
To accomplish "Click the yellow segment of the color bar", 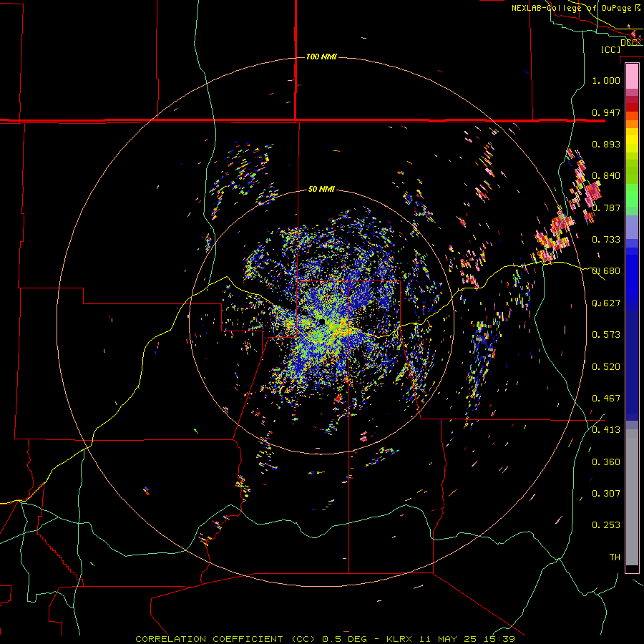I will tap(632, 142).
